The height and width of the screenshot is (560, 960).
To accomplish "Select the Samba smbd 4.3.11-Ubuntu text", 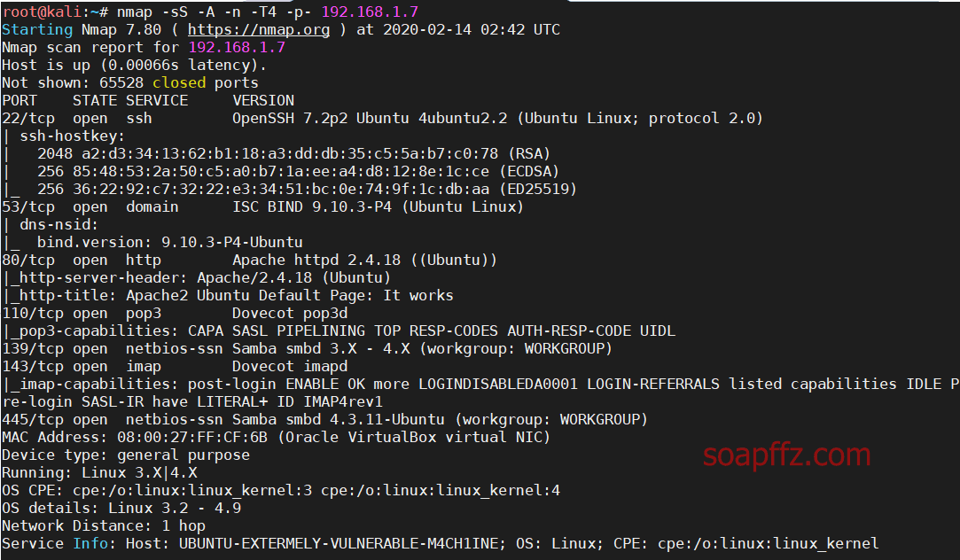I will 338,420.
